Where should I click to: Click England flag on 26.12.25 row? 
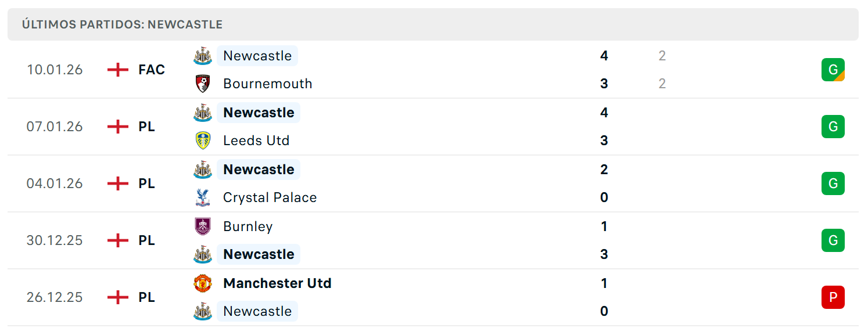coord(118,297)
